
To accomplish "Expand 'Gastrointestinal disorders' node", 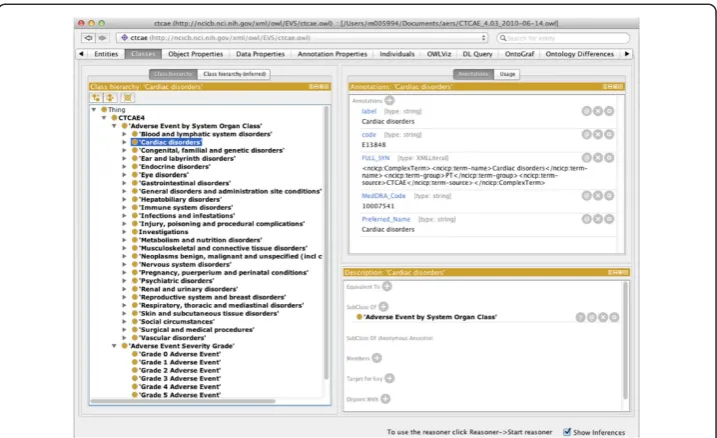I will coord(124,183).
